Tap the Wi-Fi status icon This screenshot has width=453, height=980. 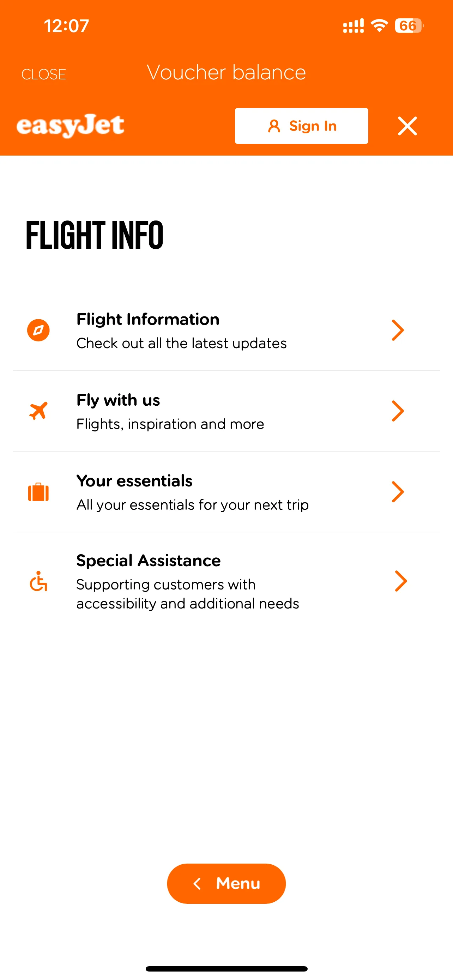click(x=379, y=26)
